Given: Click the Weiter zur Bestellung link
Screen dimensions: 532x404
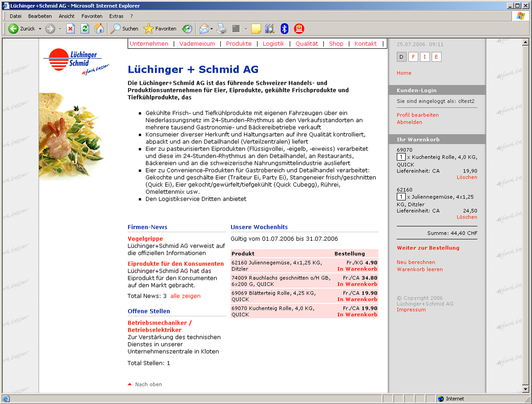Looking at the screenshot, I should point(428,248).
